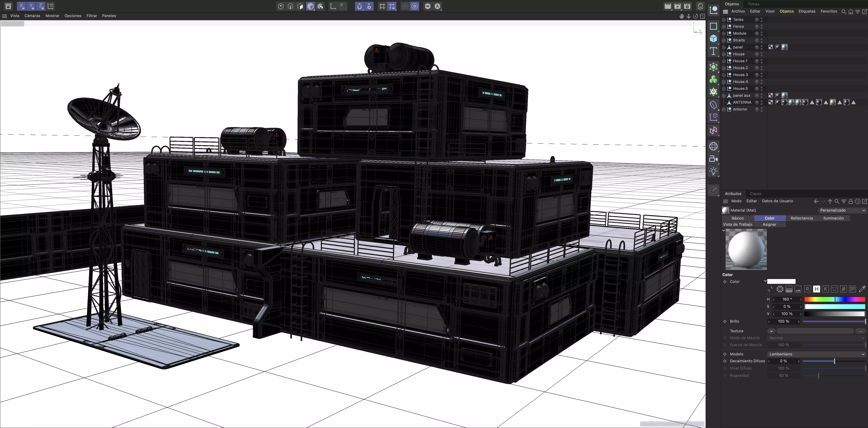Click the Brillo percentage field
The height and width of the screenshot is (428, 868).
click(783, 321)
